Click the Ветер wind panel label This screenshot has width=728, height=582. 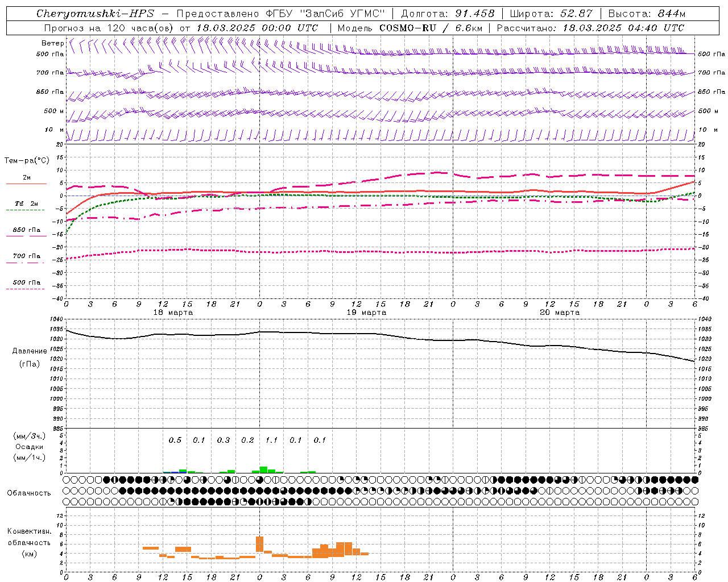(x=52, y=43)
